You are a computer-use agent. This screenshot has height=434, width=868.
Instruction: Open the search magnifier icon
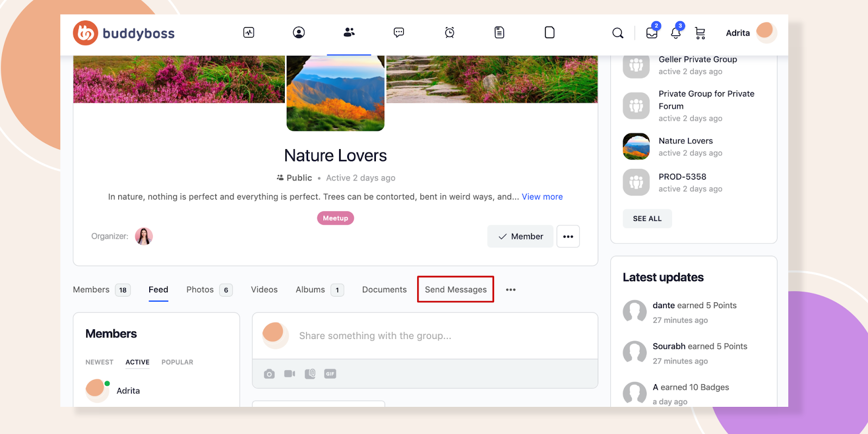(618, 33)
